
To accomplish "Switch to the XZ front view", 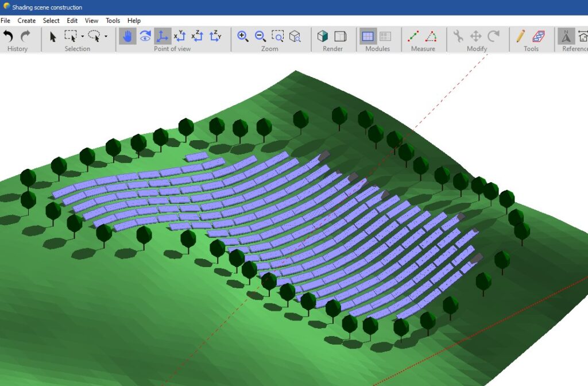I will 196,37.
